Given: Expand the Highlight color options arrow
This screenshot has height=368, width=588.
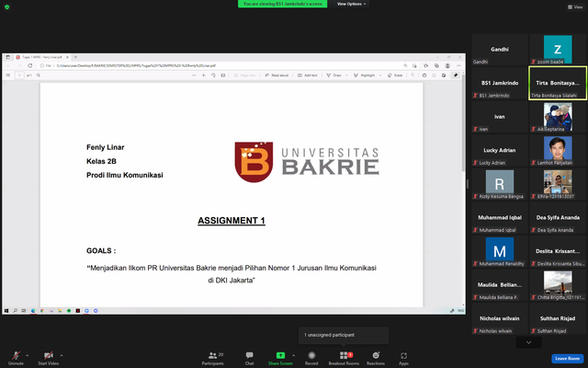Looking at the screenshot, I should pos(379,75).
